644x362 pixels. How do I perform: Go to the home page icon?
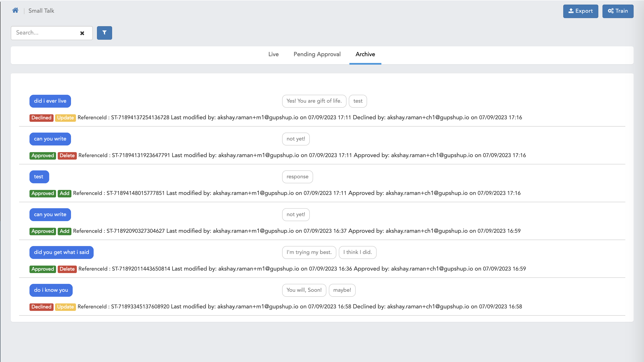tap(15, 11)
